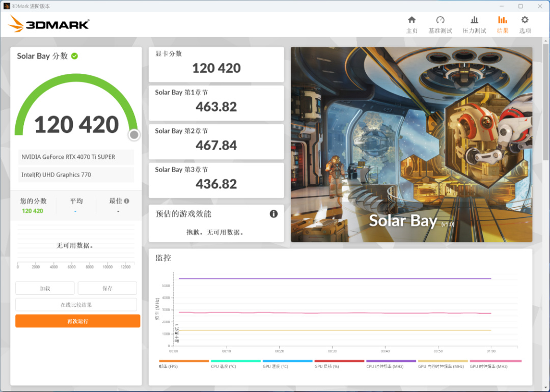Click the purple CPU clock line in chart
This screenshot has width=550, height=392.
pyautogui.click(x=335, y=279)
